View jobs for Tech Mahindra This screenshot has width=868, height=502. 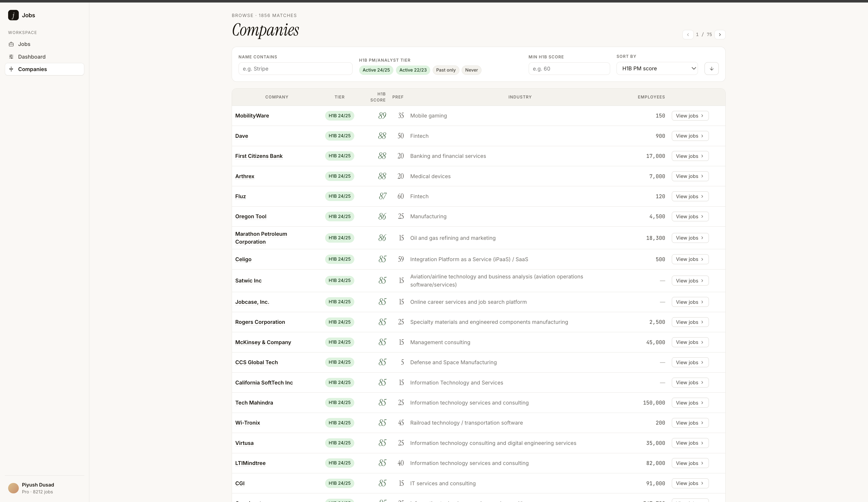coord(690,403)
